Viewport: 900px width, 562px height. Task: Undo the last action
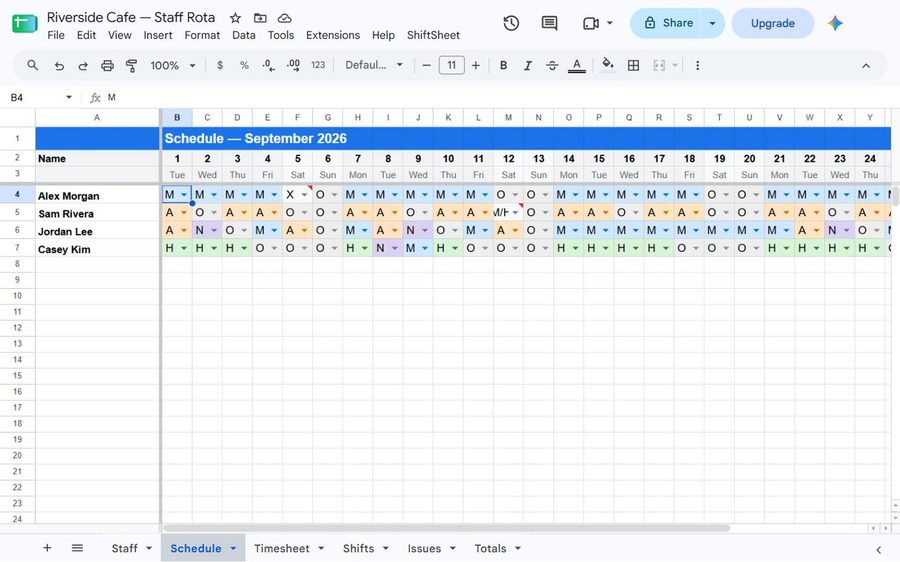tap(59, 65)
